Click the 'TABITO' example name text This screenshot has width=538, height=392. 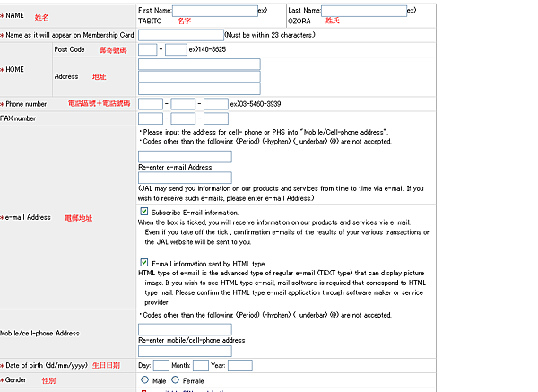150,22
